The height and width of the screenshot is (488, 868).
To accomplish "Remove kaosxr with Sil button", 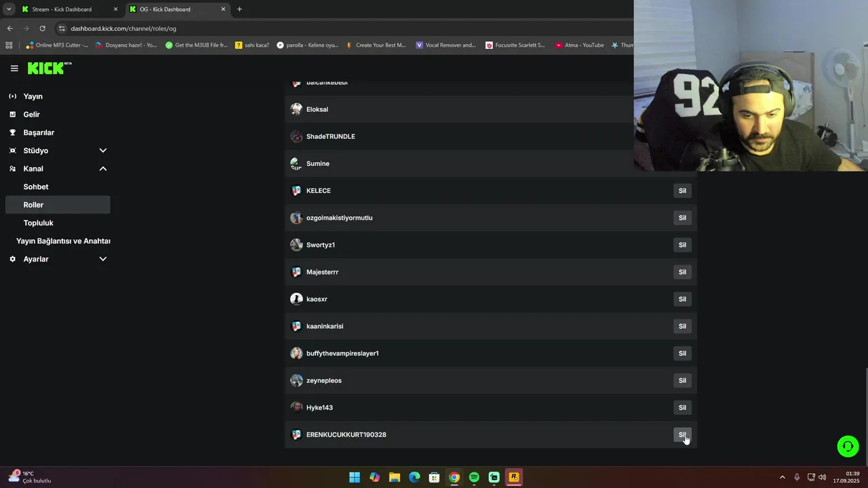I will pos(682,299).
